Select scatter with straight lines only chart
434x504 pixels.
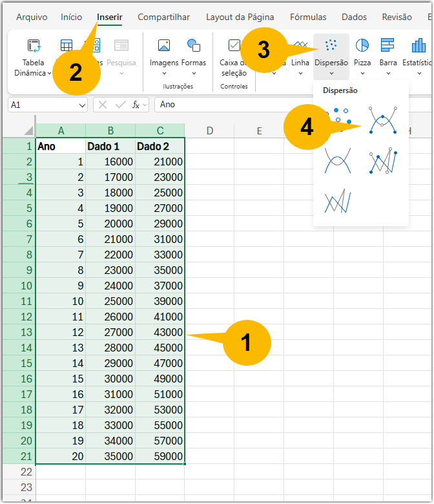(337, 202)
